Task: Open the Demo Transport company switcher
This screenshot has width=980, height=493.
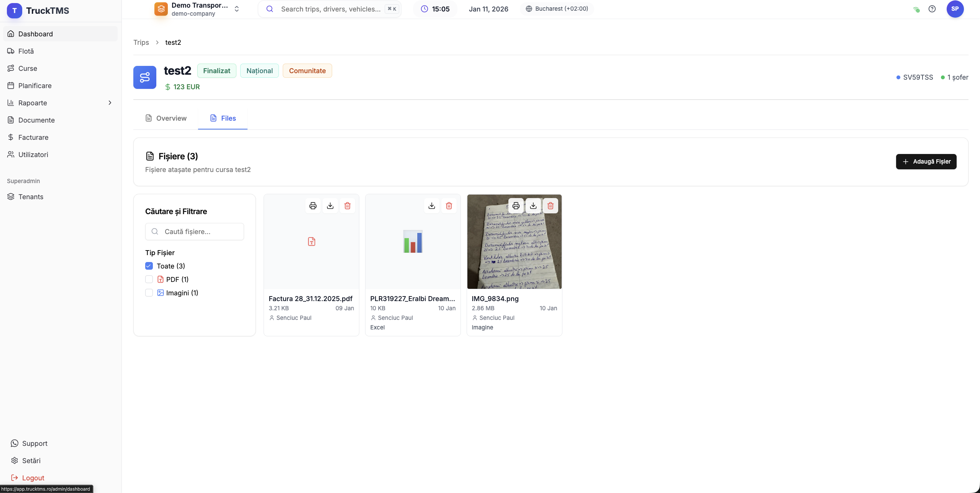Action: (x=197, y=9)
